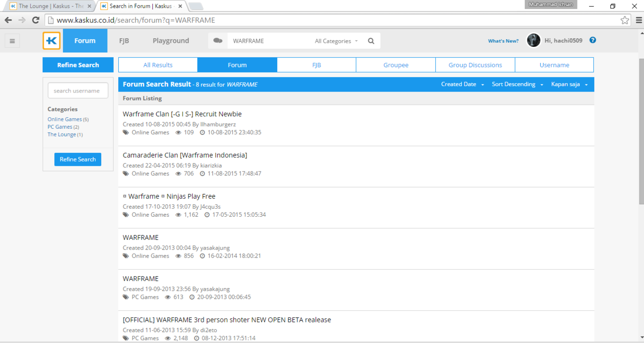Click the views eye icon showing 1,162

pos(178,215)
